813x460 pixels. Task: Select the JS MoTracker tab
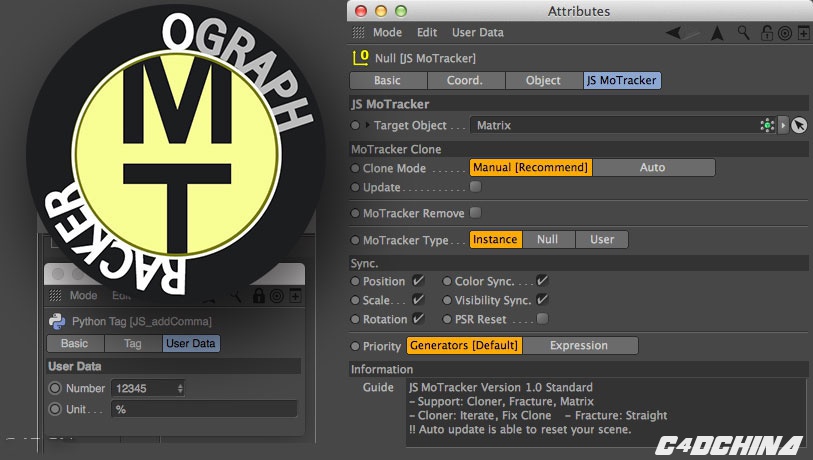[622, 80]
